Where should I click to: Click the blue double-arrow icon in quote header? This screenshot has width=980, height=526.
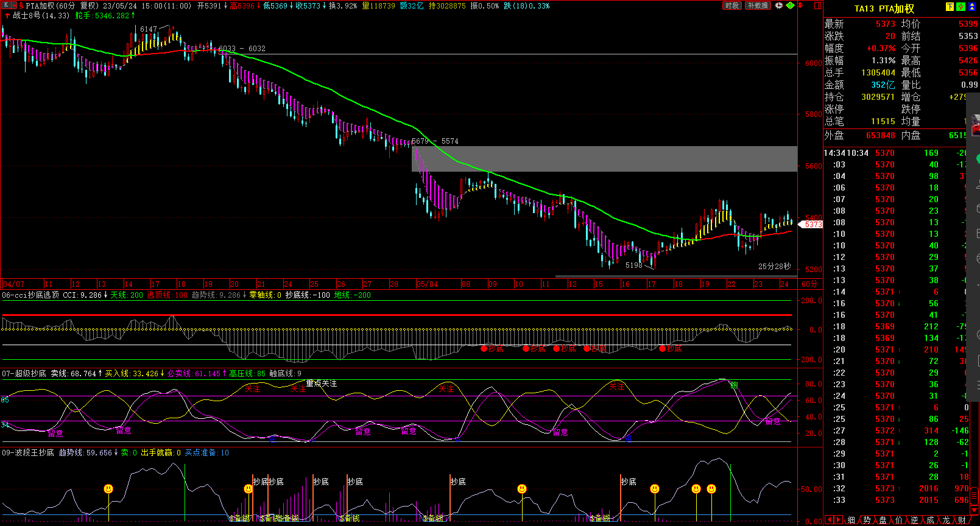click(x=972, y=7)
